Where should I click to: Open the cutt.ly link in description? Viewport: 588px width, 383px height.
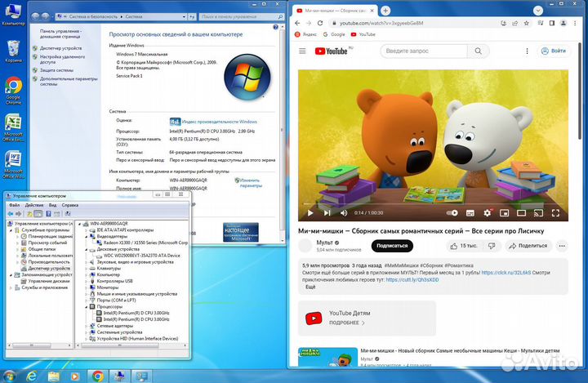click(412, 280)
